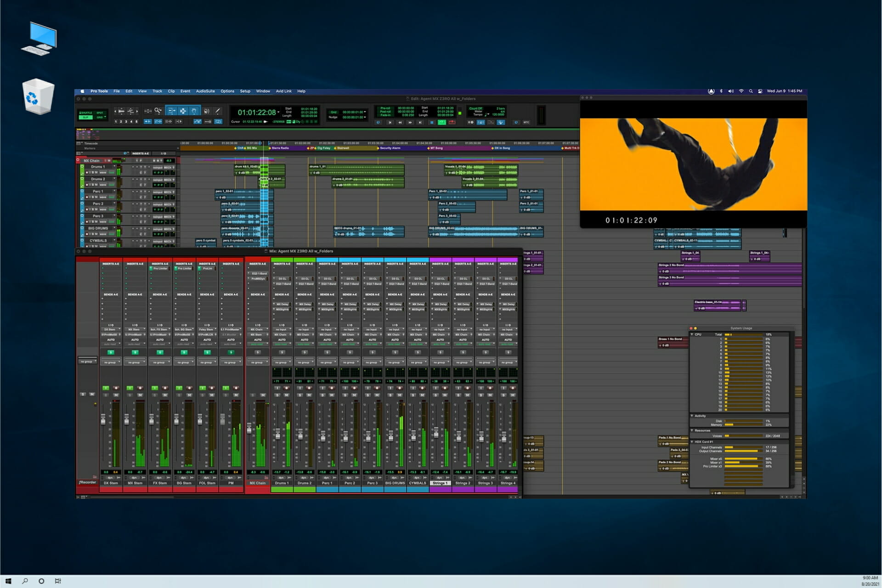Open the Windows Start menu
Image resolution: width=882 pixels, height=588 pixels.
(x=8, y=581)
